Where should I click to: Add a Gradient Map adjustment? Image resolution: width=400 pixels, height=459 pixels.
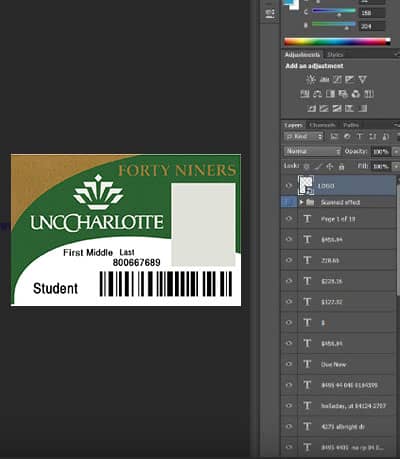[x=363, y=108]
